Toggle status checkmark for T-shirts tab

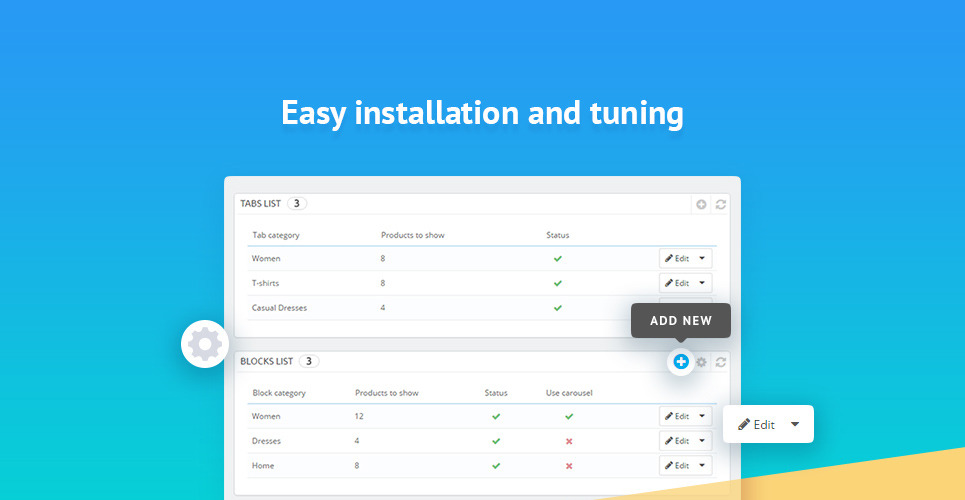point(558,283)
